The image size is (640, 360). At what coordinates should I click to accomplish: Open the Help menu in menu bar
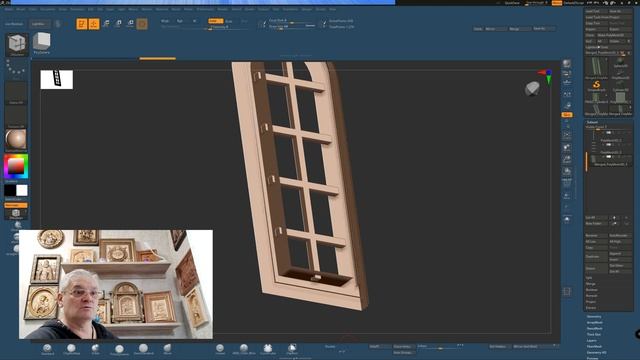333,9
